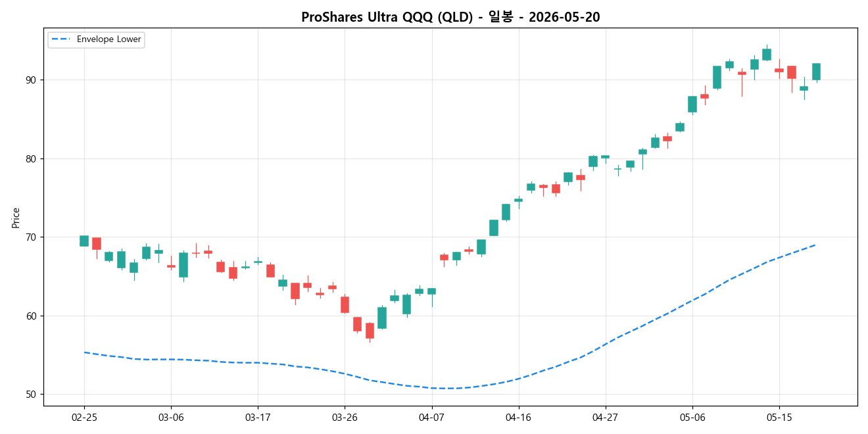Click the 70 y-axis tick label
Image resolution: width=868 pixels, height=434 pixels.
tap(32, 237)
